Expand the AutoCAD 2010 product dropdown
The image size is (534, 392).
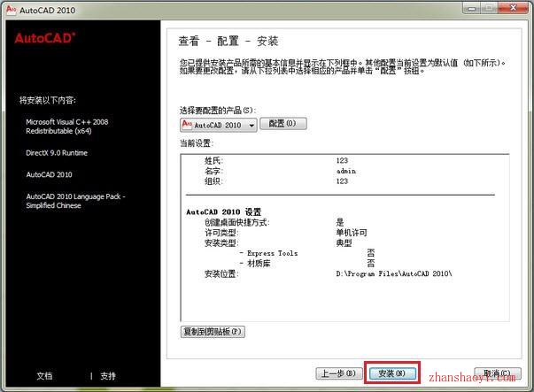(x=219, y=125)
